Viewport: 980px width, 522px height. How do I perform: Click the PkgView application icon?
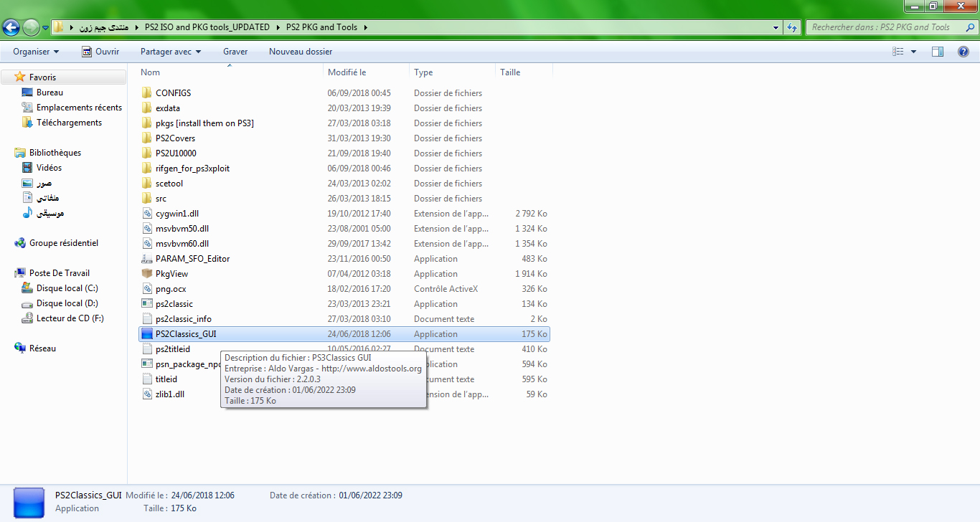(x=146, y=274)
